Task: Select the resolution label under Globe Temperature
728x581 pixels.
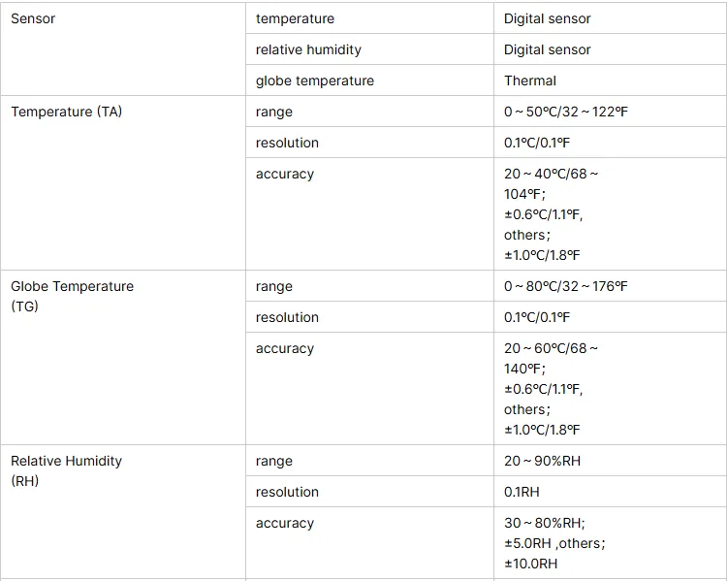Action: coord(287,317)
